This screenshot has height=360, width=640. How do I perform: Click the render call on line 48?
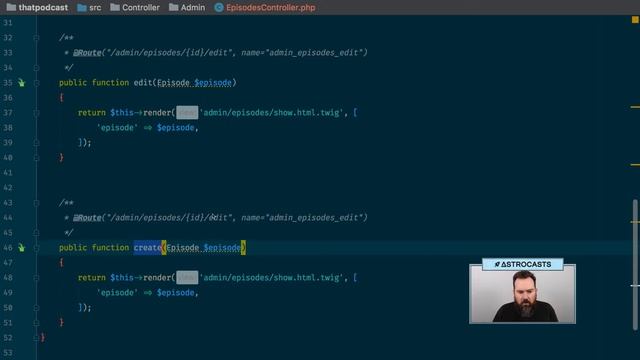tap(159, 278)
